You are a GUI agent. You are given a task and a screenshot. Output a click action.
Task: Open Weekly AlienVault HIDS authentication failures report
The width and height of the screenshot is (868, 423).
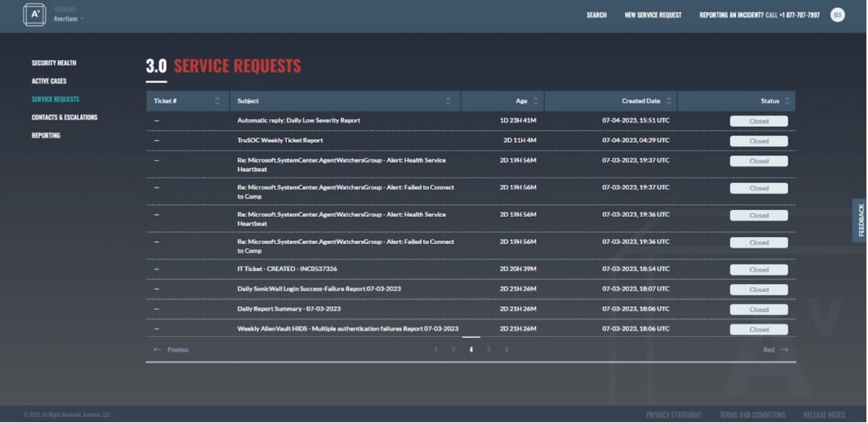(348, 329)
